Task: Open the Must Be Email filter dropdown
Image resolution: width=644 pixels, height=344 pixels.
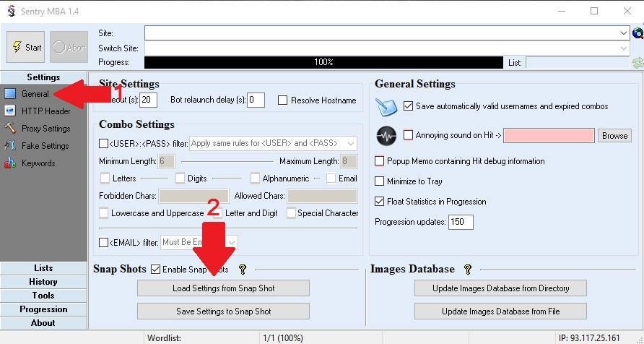Action: tap(199, 243)
